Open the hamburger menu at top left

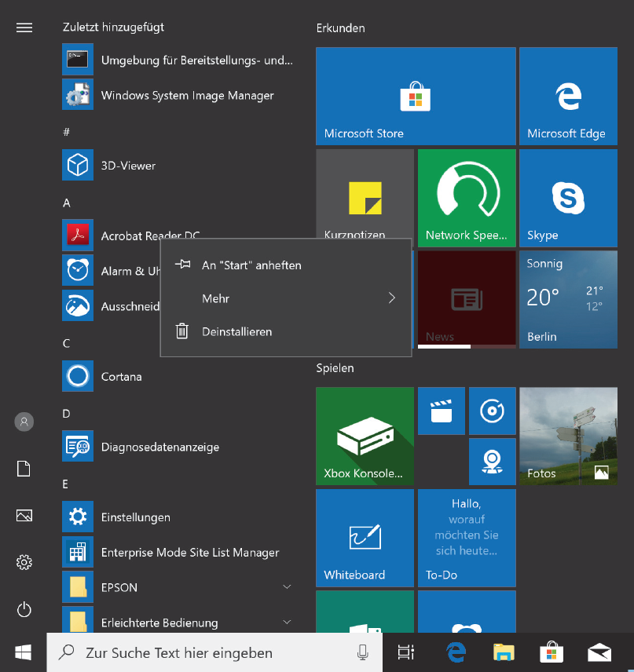pos(24,27)
